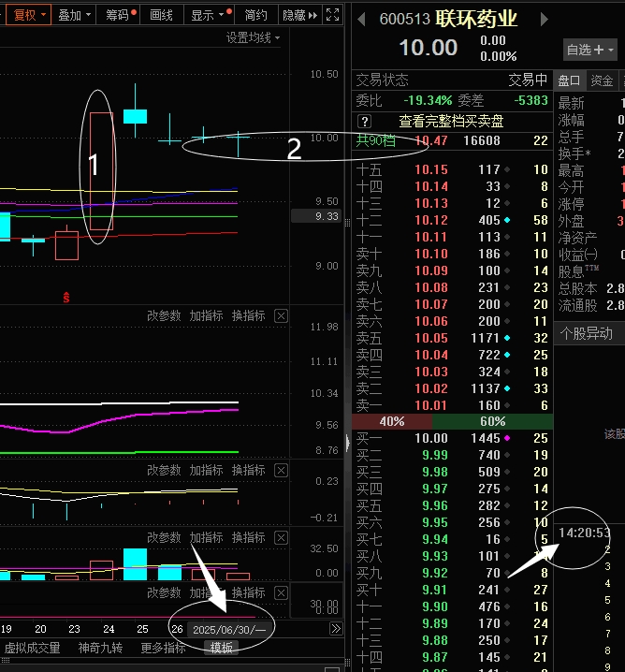Viewport: 625px width, 672px height.
Task: Click 改参数 on the first indicator panel
Action: (x=164, y=315)
